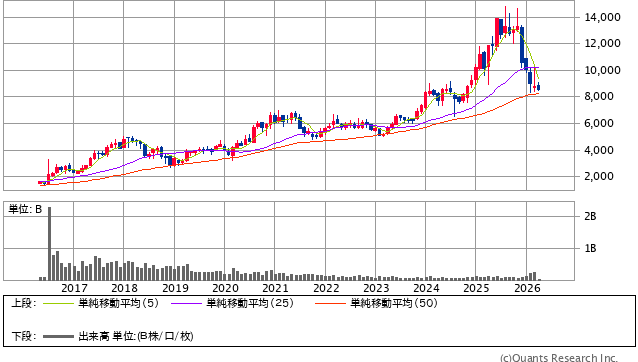Click the 単純移動平均(50) legend text
This screenshot has width=638, height=362.
click(x=394, y=303)
